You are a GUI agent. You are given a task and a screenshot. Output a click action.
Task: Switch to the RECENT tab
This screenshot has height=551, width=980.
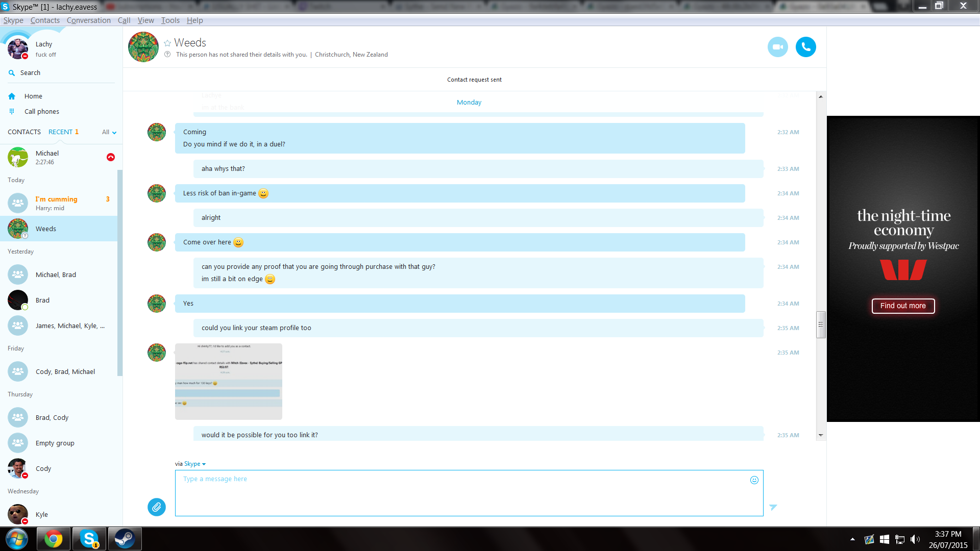click(60, 132)
